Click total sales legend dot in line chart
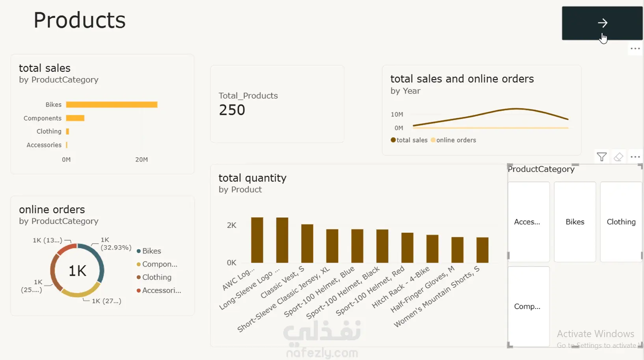The image size is (644, 360). click(x=393, y=140)
